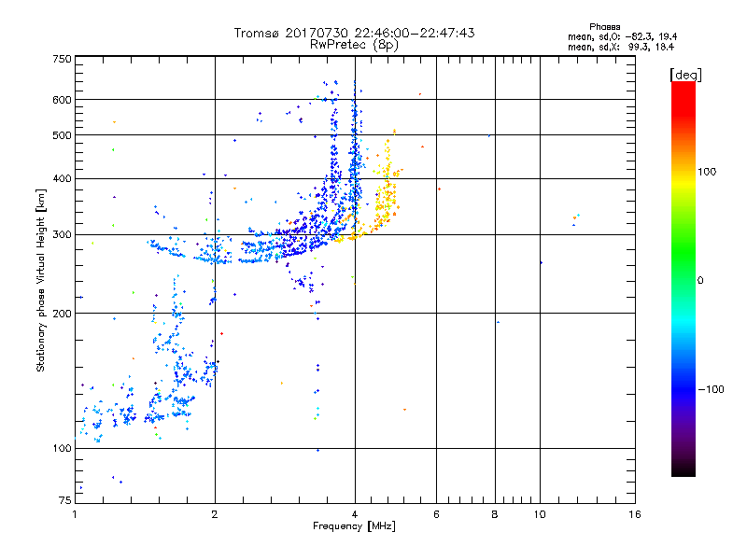Viewport: 747px width, 560px height.
Task: Click the 'Frequency [MHz]' axis label
Action: coord(354,526)
